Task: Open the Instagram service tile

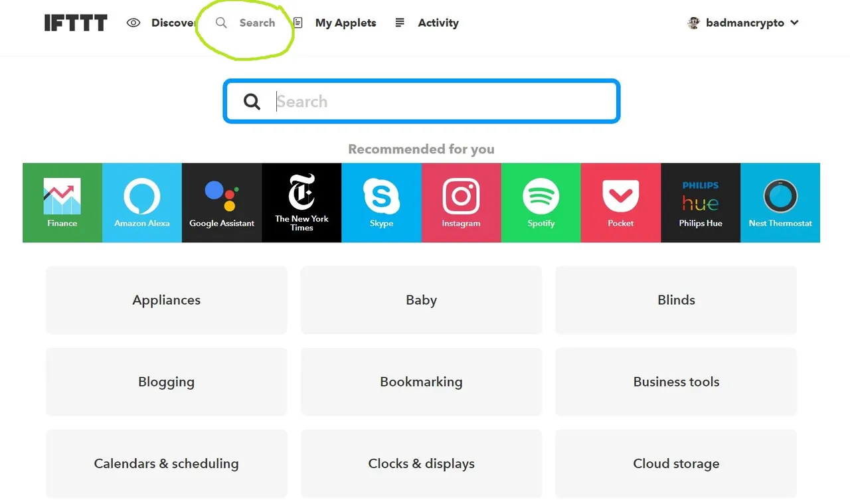Action: click(x=461, y=203)
